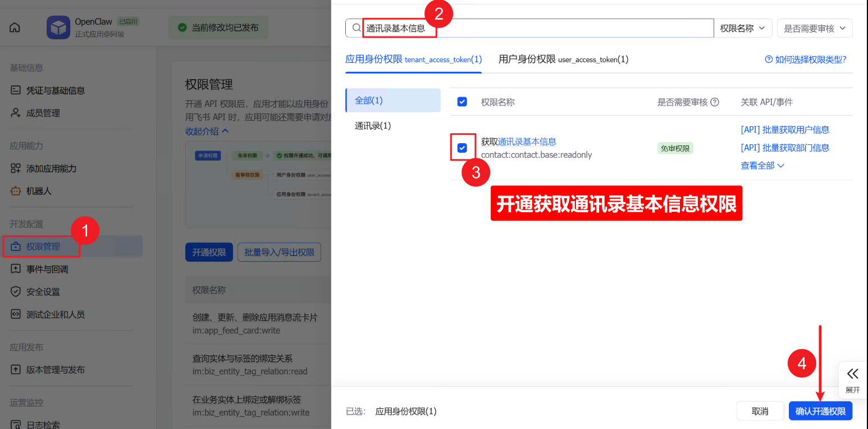
Task: Select the 通讯录(1) category filter
Action: [373, 126]
